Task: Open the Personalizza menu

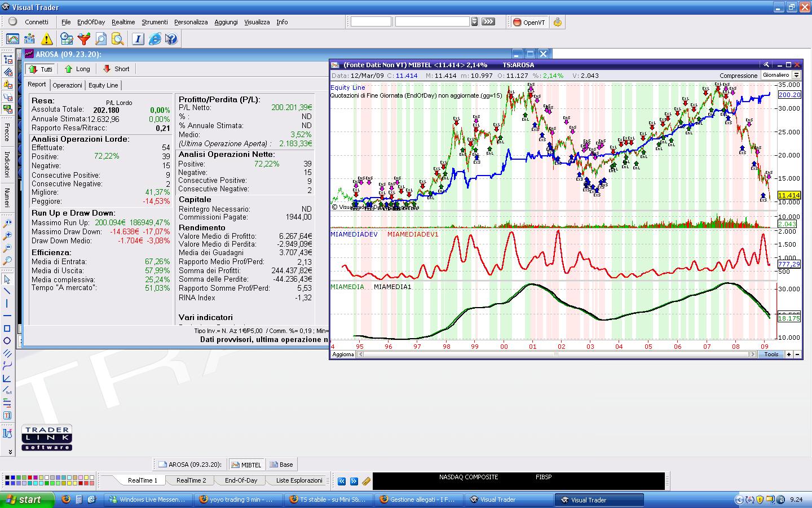Action: pos(191,22)
